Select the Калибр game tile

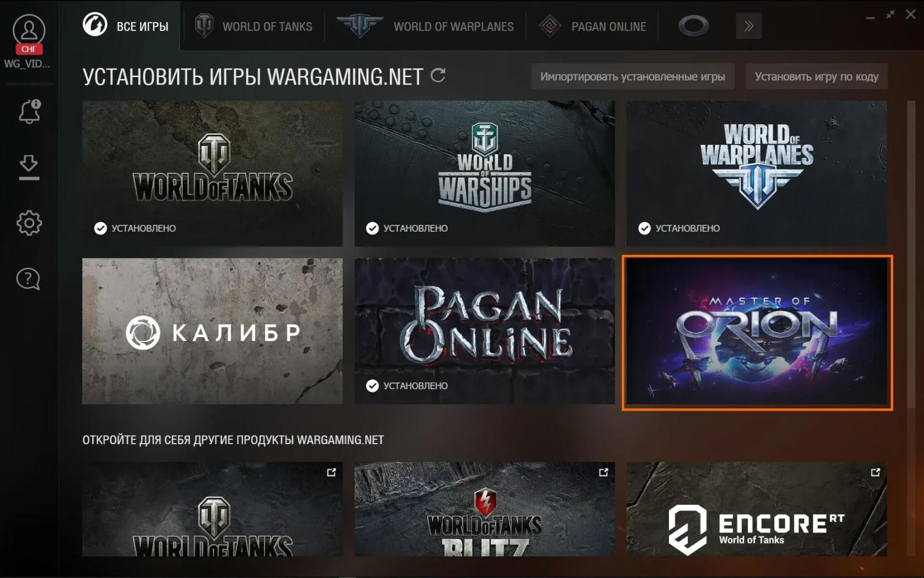point(212,331)
